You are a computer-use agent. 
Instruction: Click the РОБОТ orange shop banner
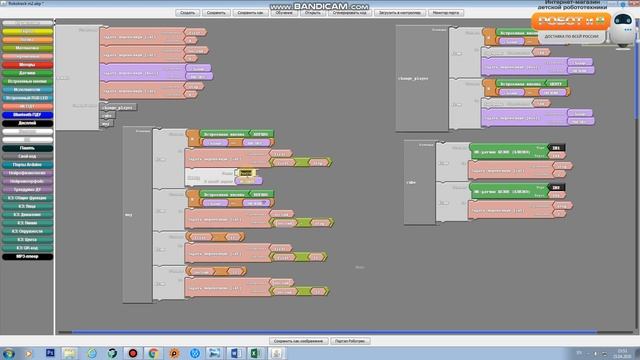tap(571, 21)
